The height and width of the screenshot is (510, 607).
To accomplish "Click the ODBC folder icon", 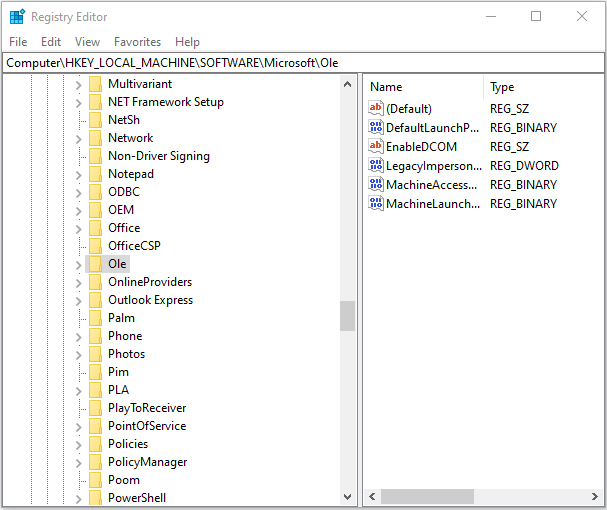I will [x=95, y=192].
